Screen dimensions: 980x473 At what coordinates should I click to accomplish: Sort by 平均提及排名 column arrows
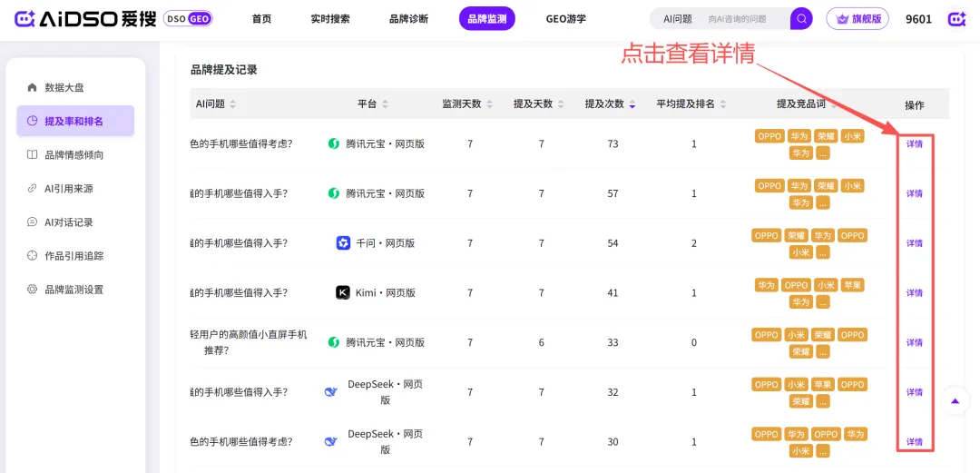tap(723, 104)
